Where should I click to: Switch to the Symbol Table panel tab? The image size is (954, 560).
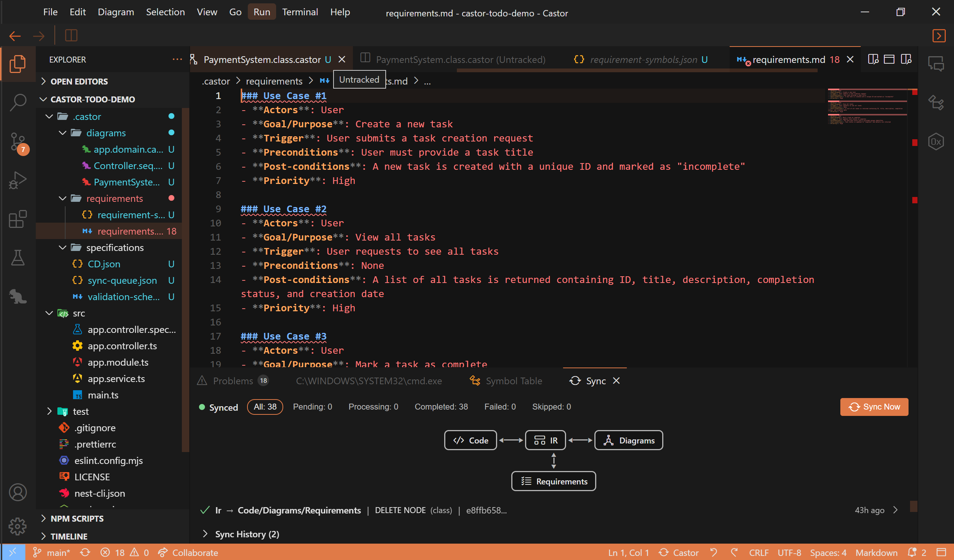click(514, 381)
